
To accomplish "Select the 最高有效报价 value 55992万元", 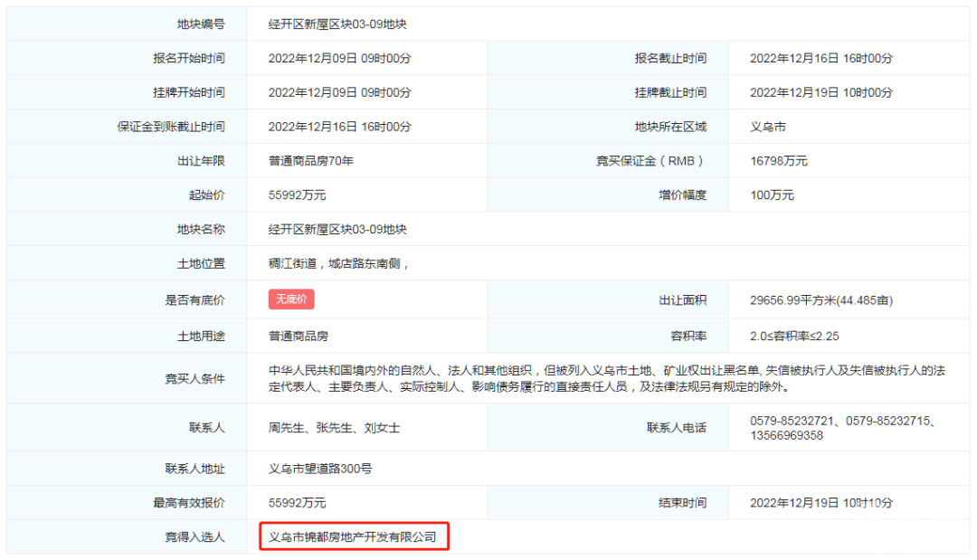I will point(297,503).
